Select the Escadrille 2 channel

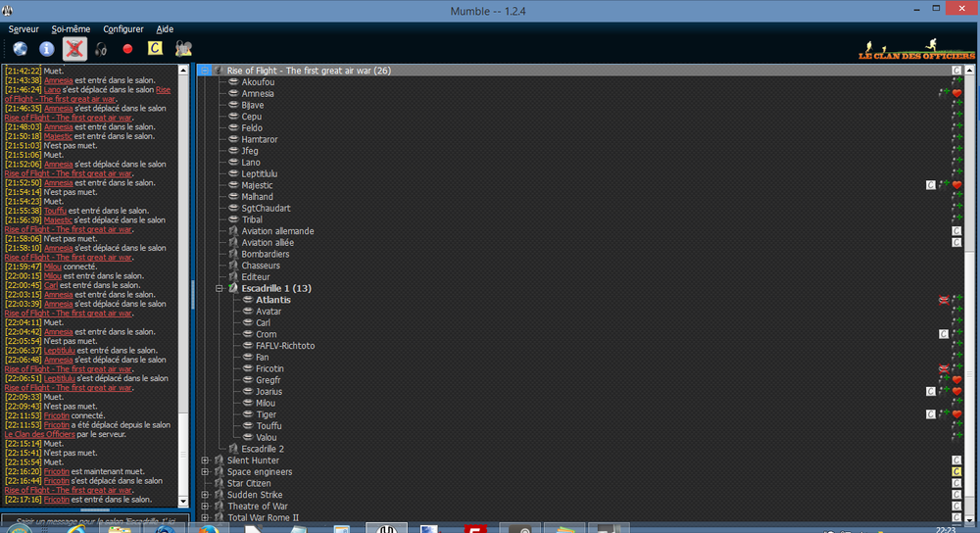point(263,449)
